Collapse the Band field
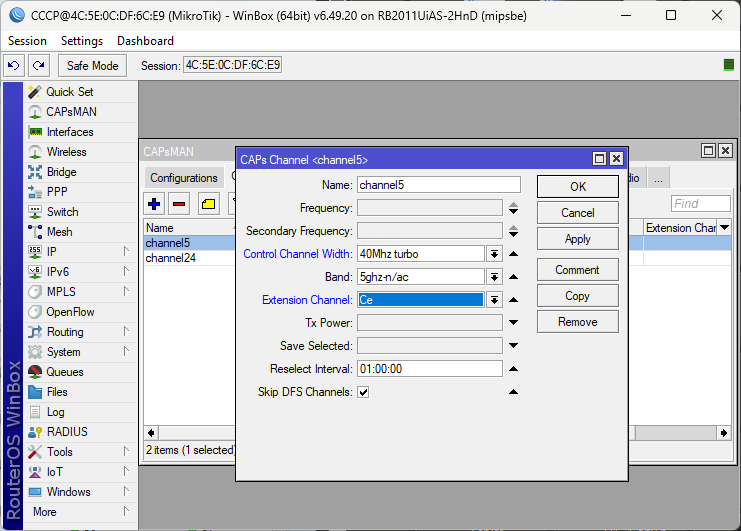Viewport: 741px width, 531px height. pos(514,276)
